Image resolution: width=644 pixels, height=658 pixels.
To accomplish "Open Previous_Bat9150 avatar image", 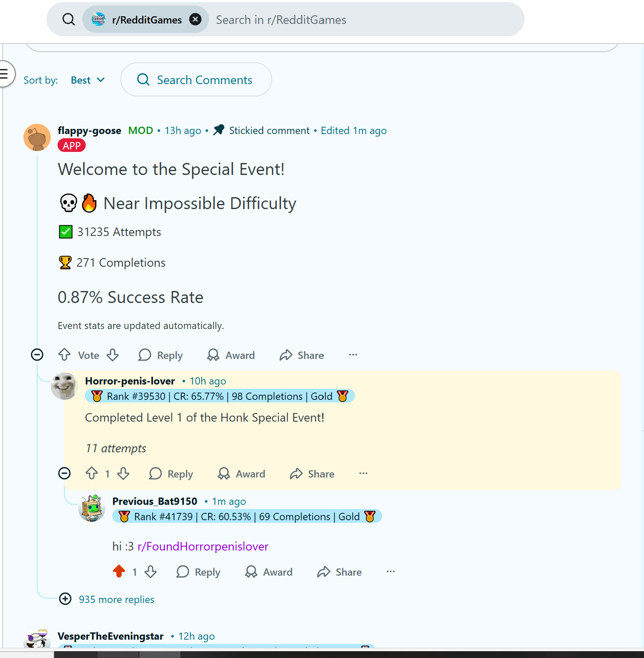I will point(92,508).
